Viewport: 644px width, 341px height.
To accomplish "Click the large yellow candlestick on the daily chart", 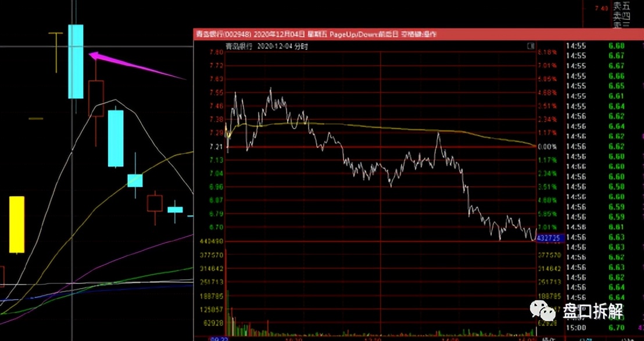I will point(17,225).
